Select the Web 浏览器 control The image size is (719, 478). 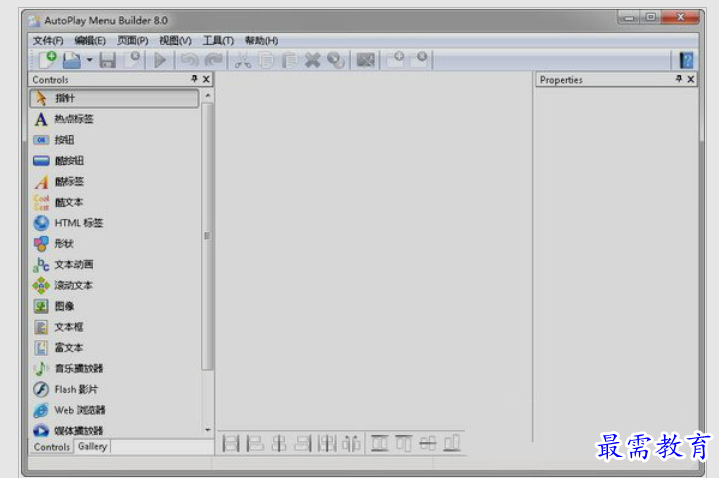114,410
